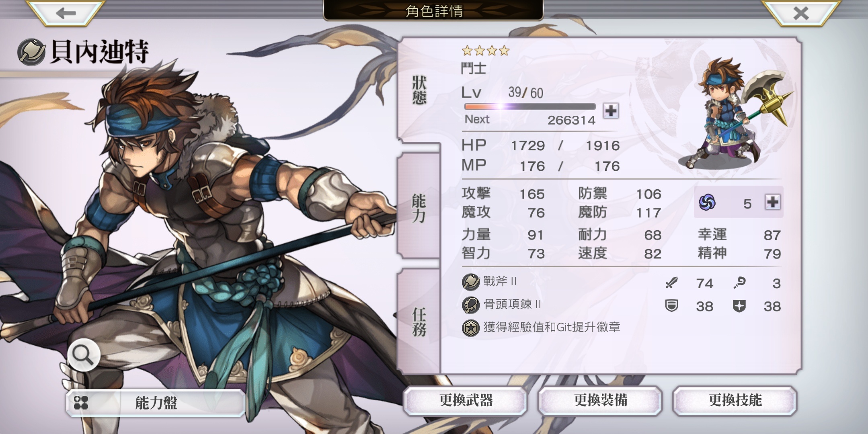
Task: Click the back arrow button
Action: coord(66,13)
